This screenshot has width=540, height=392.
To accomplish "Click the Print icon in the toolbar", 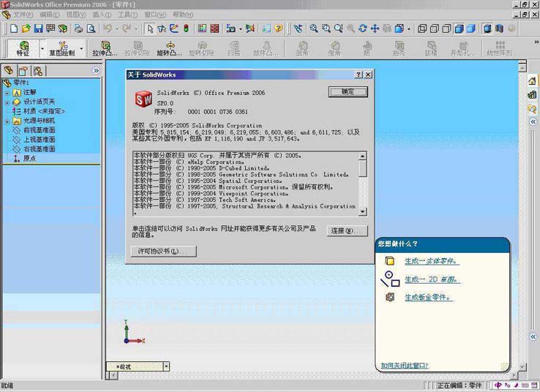I will [79, 29].
